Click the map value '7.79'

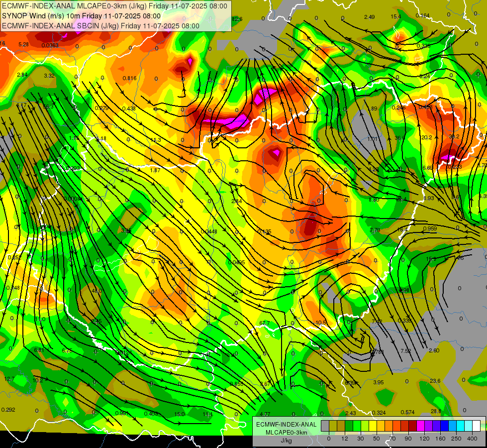click(375, 230)
